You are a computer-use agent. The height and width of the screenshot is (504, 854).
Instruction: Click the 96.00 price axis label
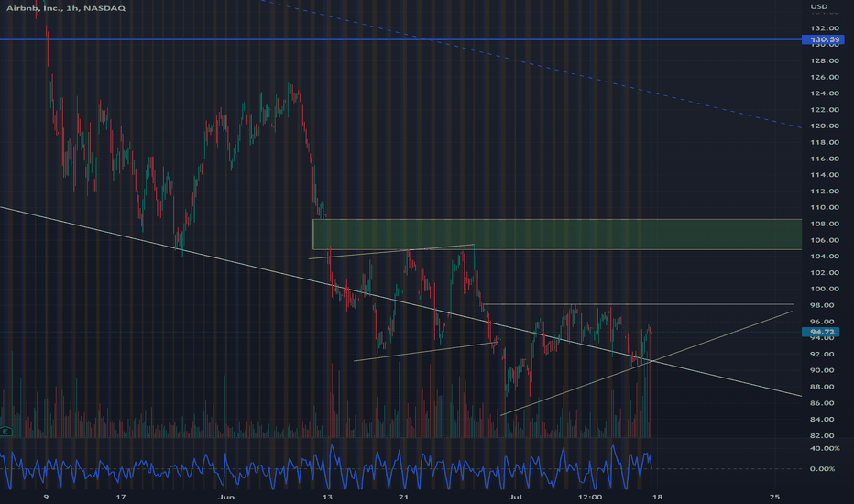824,322
